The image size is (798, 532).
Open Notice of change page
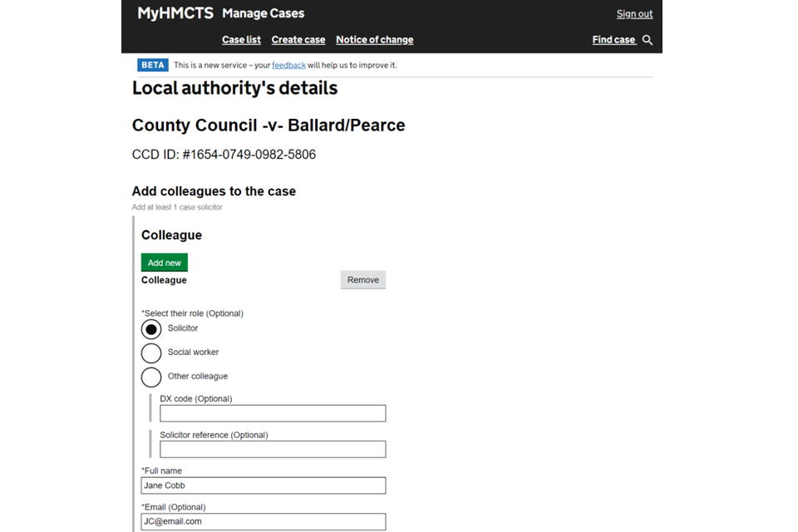(x=374, y=40)
